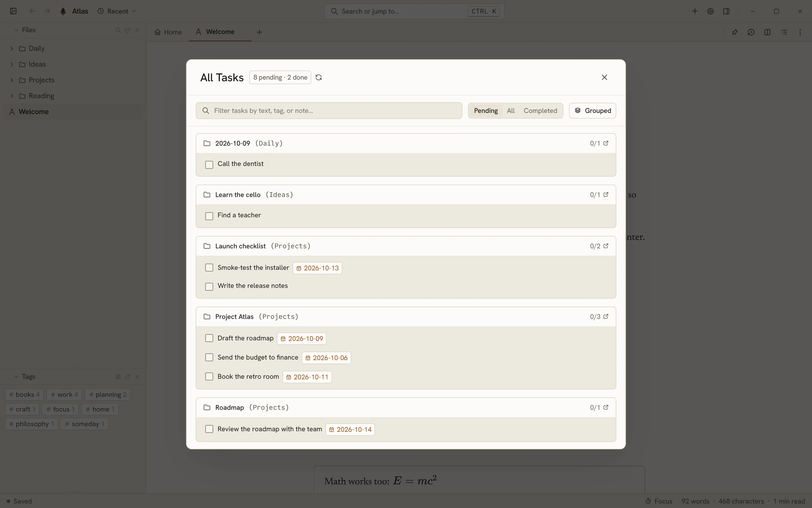Toggle the right panel layout icon
812x508 pixels.
pos(727,11)
